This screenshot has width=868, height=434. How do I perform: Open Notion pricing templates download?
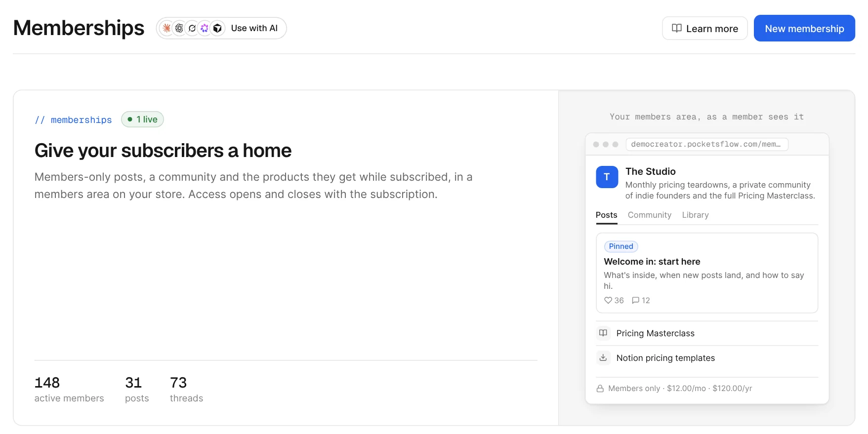(x=707, y=358)
